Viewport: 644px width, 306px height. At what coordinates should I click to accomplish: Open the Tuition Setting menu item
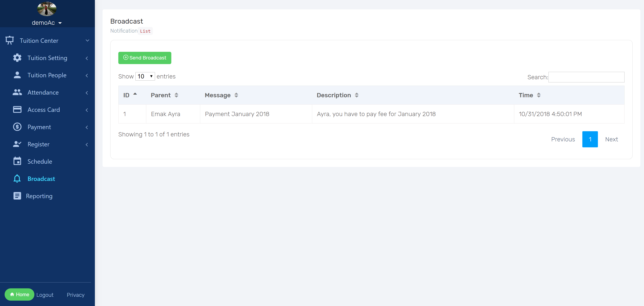pos(47,58)
